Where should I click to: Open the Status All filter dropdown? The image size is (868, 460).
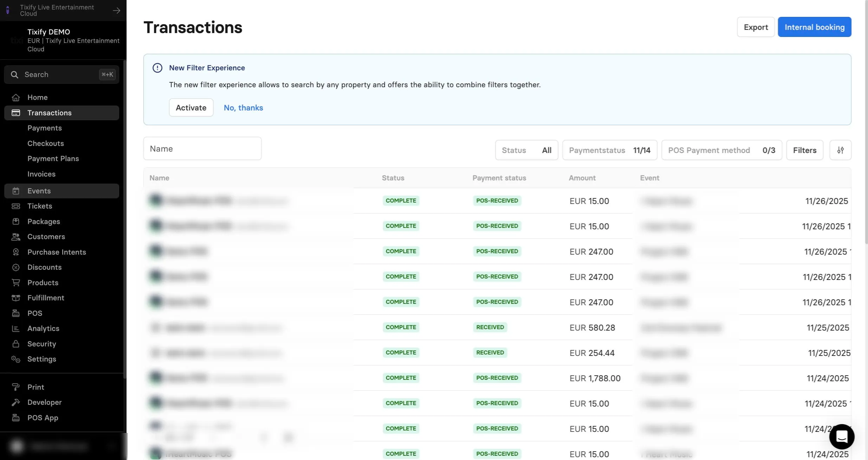[x=526, y=150]
